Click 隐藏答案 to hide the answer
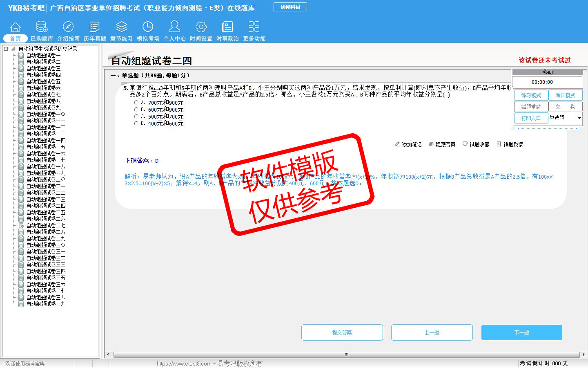 point(442,144)
